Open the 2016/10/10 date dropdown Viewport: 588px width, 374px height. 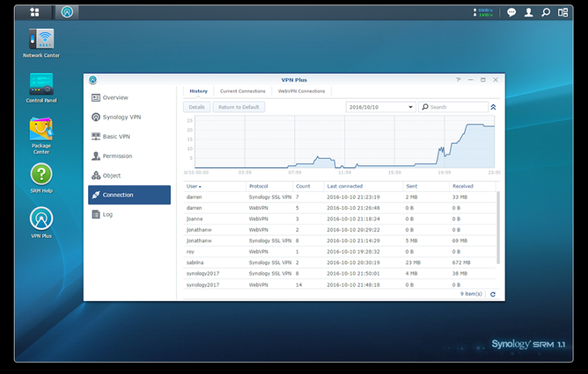coord(381,107)
